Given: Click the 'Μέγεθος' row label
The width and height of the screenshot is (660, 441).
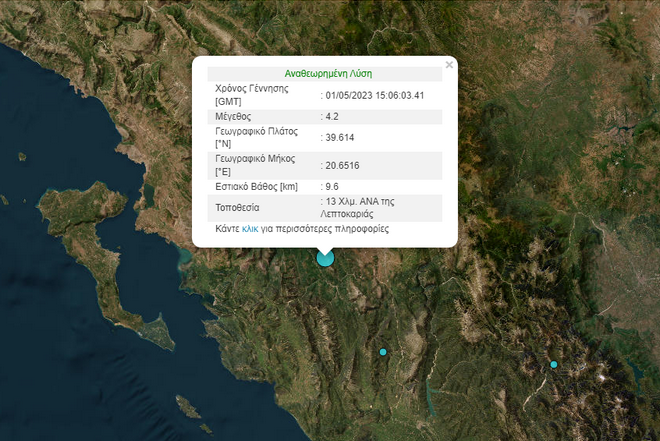Looking at the screenshot, I should 236,116.
